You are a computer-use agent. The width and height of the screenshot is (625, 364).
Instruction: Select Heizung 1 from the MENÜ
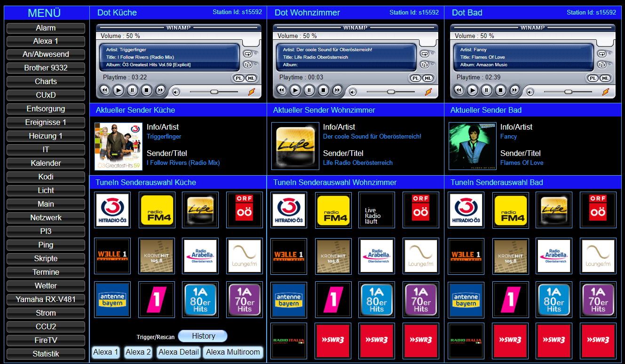pos(46,136)
